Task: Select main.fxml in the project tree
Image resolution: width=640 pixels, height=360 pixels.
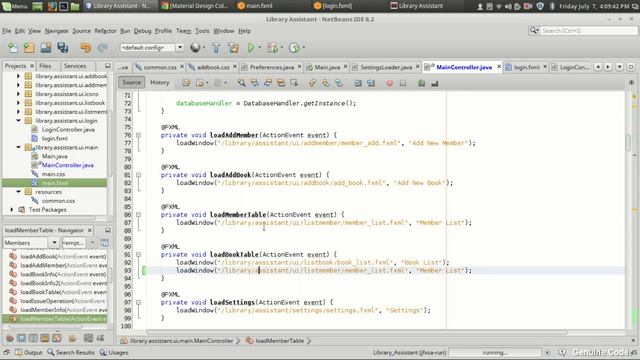Action: click(x=55, y=183)
